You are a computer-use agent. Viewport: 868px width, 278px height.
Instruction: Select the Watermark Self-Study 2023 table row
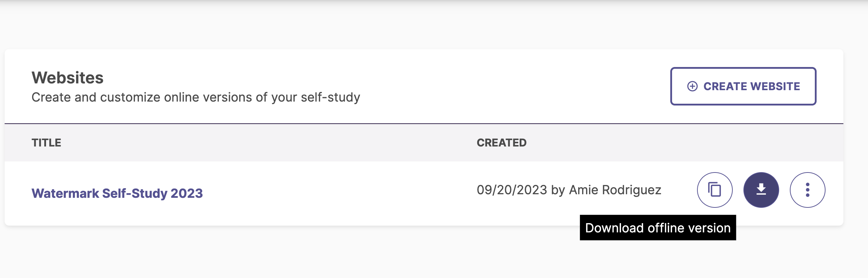click(x=424, y=193)
